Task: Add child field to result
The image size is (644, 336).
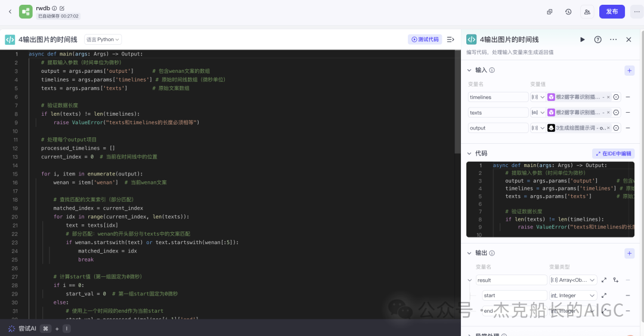Action: (616, 280)
